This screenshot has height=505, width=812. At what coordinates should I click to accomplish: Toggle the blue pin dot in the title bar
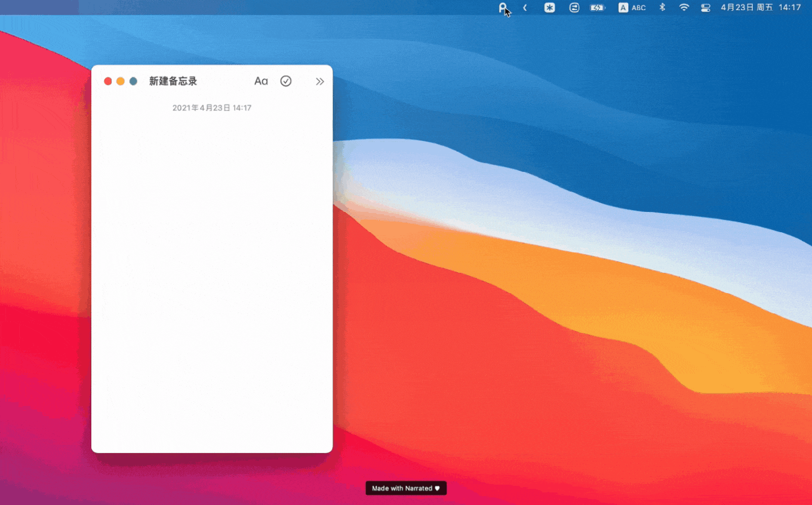coord(133,81)
